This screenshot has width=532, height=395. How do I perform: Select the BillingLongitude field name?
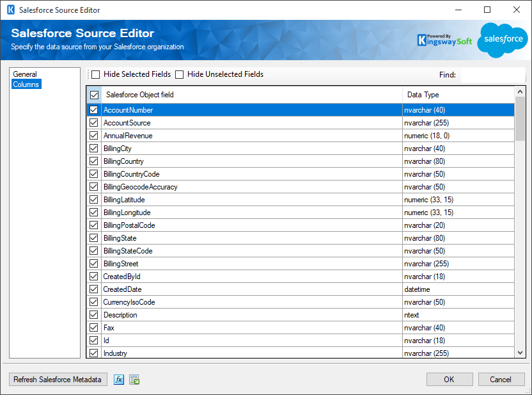[127, 213]
